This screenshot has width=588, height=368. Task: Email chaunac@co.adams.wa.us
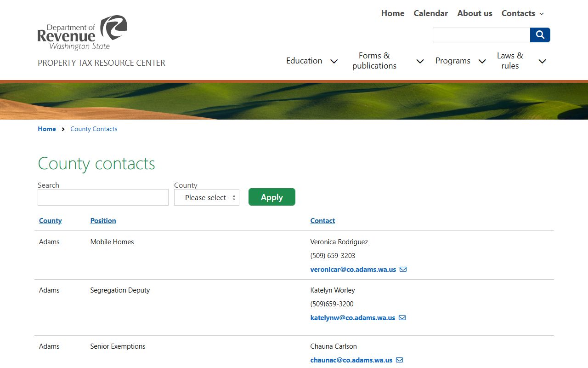click(351, 360)
